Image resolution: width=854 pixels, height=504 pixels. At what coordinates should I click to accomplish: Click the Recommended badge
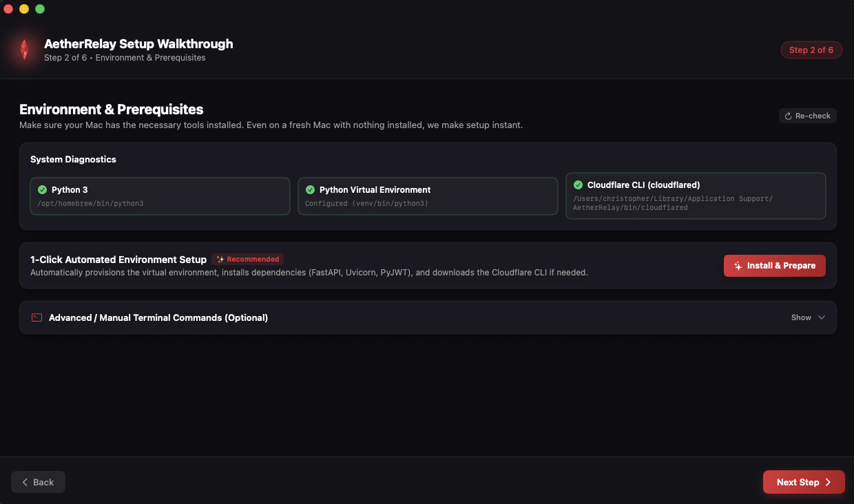coord(248,260)
